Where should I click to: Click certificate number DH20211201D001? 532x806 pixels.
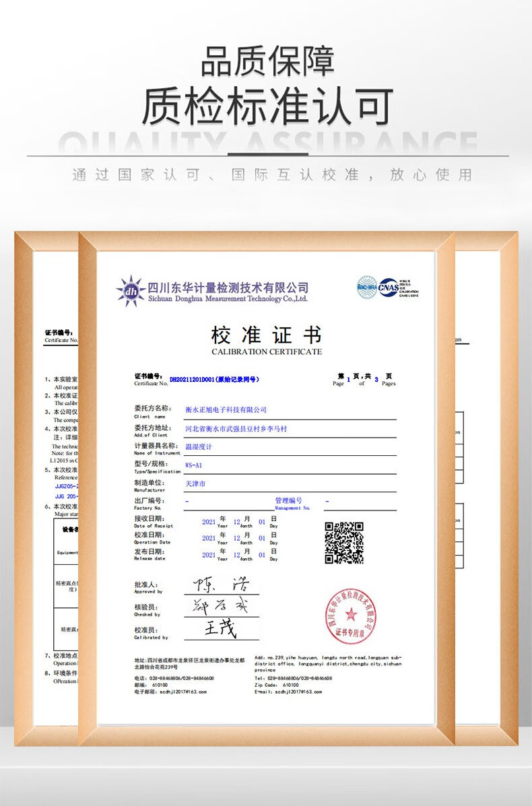coord(191,379)
